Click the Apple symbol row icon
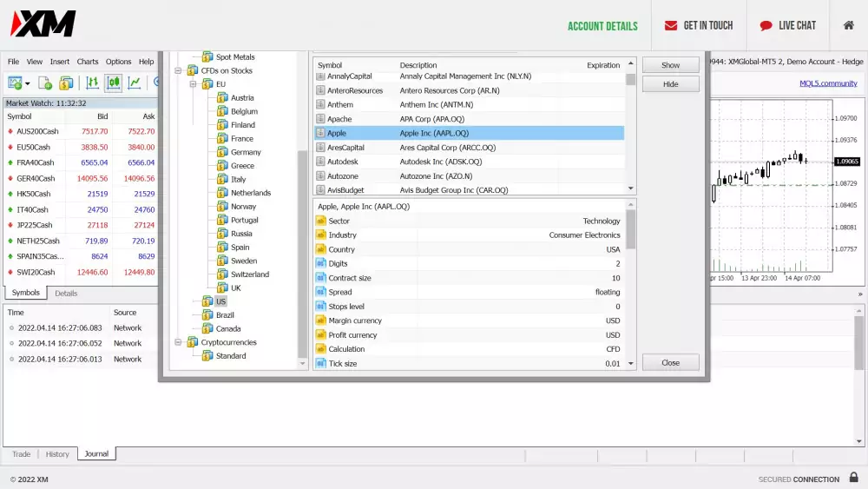This screenshot has width=868, height=489. [x=320, y=133]
